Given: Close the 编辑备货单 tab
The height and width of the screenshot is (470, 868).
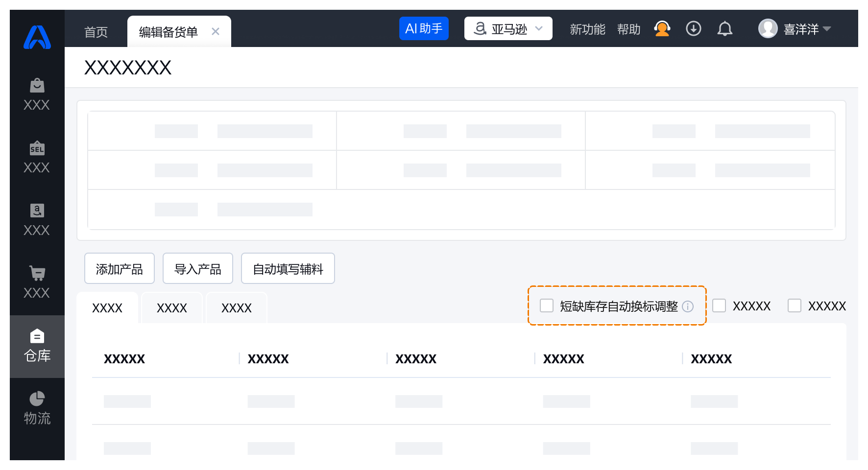Looking at the screenshot, I should pos(216,31).
